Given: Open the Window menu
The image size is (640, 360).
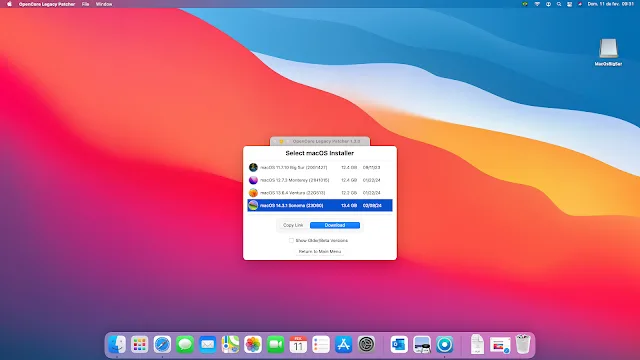Looking at the screenshot, I should coord(104,4).
